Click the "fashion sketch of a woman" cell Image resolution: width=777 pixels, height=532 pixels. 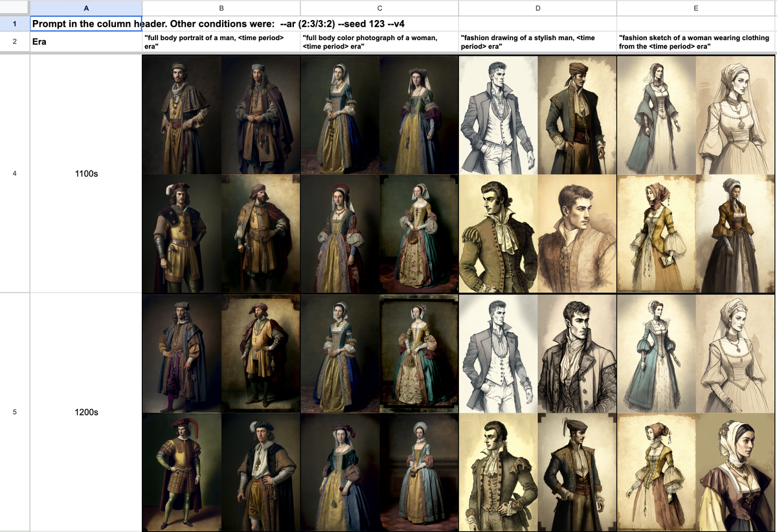(695, 42)
